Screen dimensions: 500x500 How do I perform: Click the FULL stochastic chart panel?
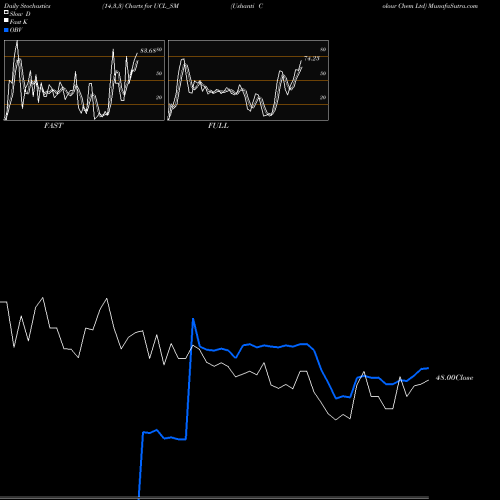pyautogui.click(x=248, y=80)
